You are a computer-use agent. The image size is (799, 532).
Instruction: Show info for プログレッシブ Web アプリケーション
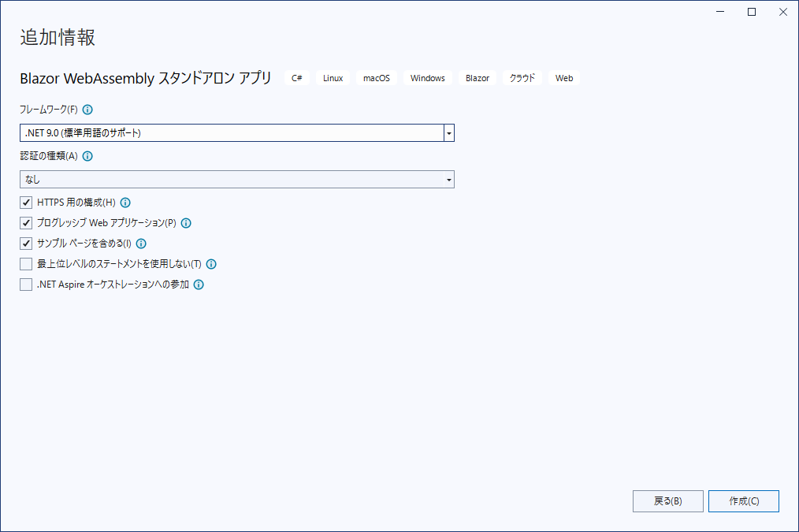click(186, 223)
